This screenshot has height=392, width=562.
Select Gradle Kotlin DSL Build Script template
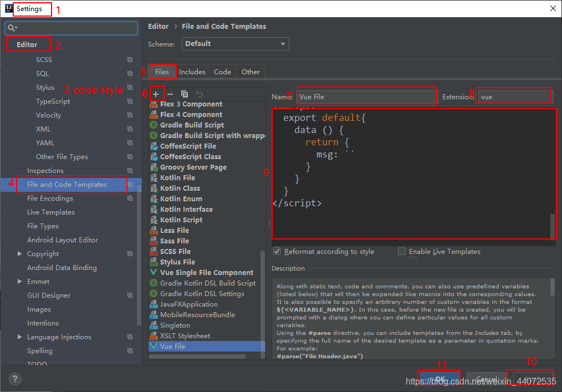pos(208,283)
